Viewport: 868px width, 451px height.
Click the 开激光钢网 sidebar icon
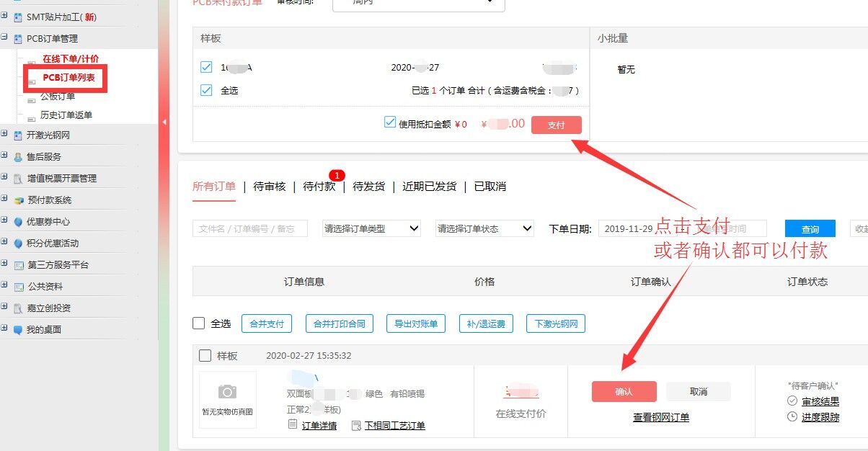pyautogui.click(x=18, y=135)
